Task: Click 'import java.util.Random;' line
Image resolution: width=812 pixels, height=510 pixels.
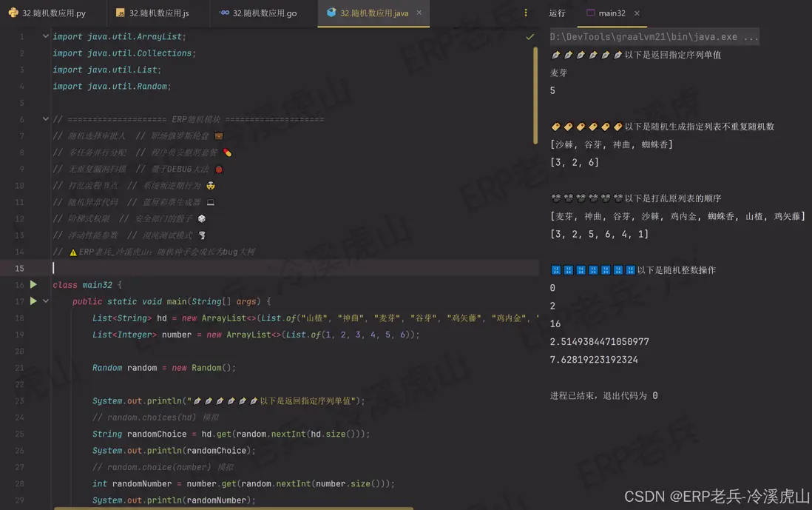Action: pyautogui.click(x=112, y=87)
